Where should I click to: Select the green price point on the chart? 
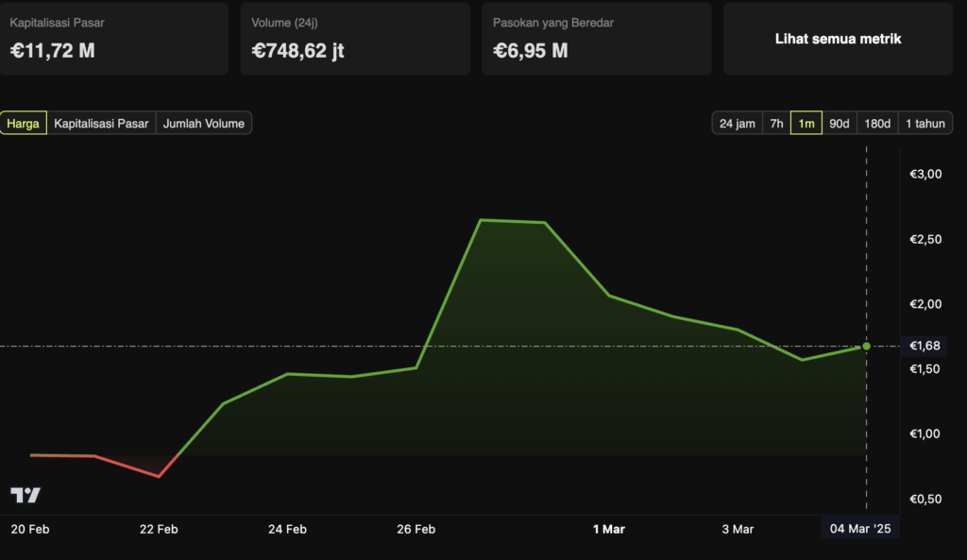click(865, 347)
